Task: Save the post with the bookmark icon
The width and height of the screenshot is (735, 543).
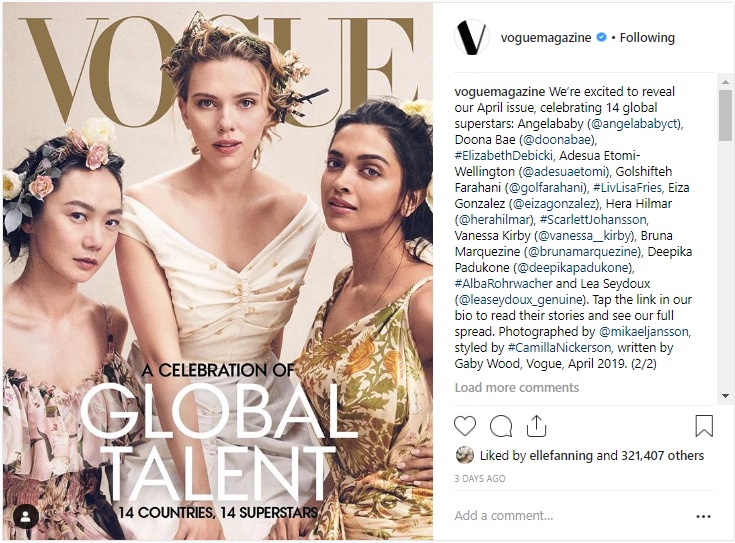Action: (704, 425)
